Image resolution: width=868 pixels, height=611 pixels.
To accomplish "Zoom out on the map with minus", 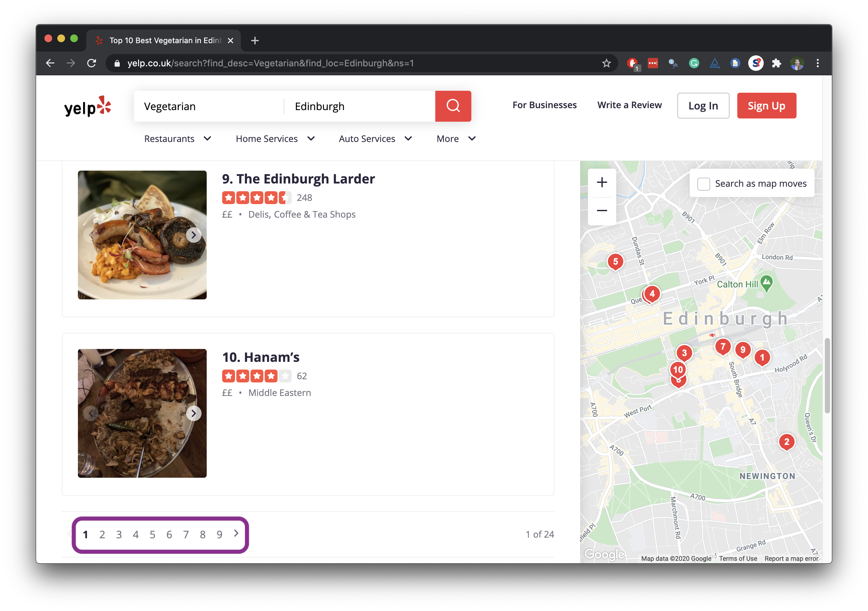I will tap(602, 211).
